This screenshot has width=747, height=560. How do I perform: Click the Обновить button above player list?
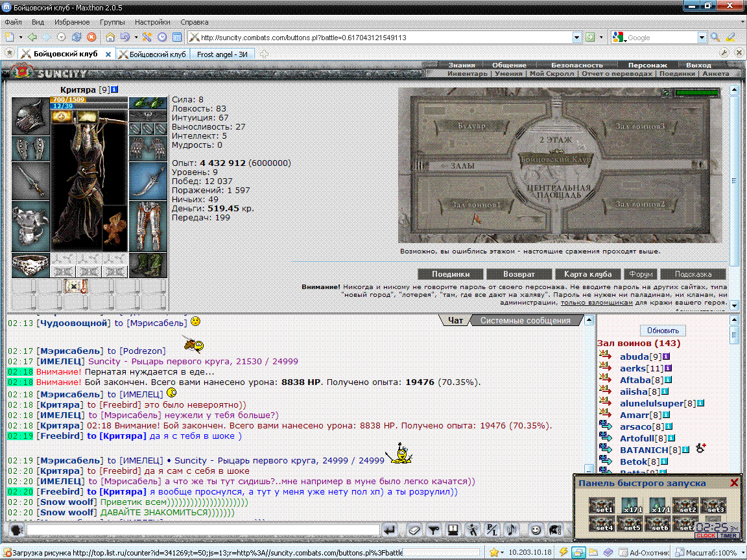[663, 331]
